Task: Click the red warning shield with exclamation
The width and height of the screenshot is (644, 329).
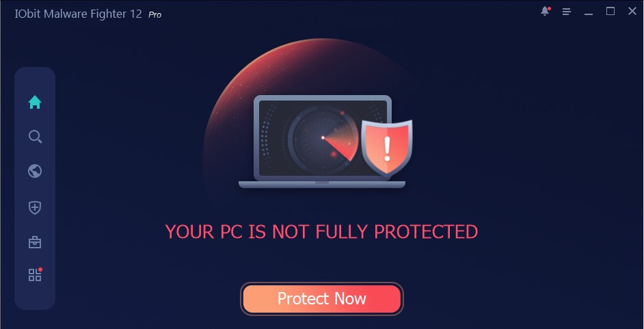Action: (x=387, y=148)
